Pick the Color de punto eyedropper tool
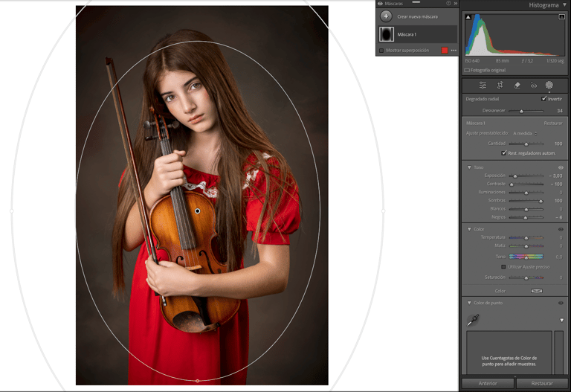Viewport: 571px width, 392px height. [x=473, y=321]
